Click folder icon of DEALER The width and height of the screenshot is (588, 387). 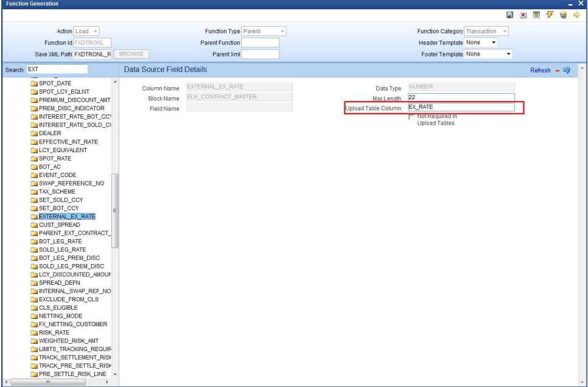pyautogui.click(x=34, y=133)
